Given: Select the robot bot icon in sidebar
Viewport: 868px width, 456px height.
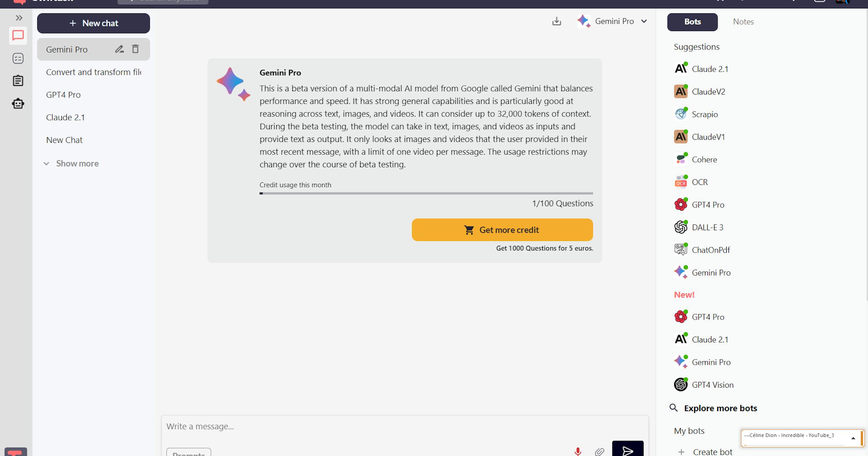Looking at the screenshot, I should tap(18, 104).
